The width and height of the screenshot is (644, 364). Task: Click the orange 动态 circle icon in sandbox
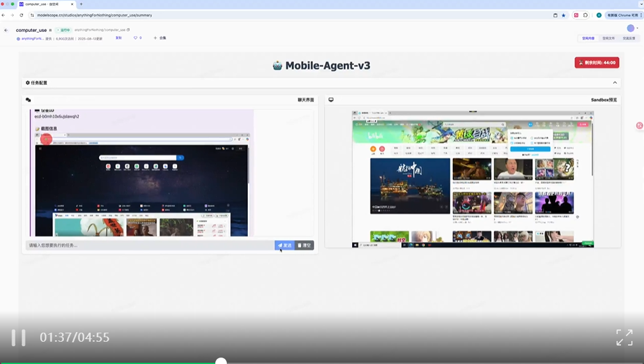[x=373, y=149]
